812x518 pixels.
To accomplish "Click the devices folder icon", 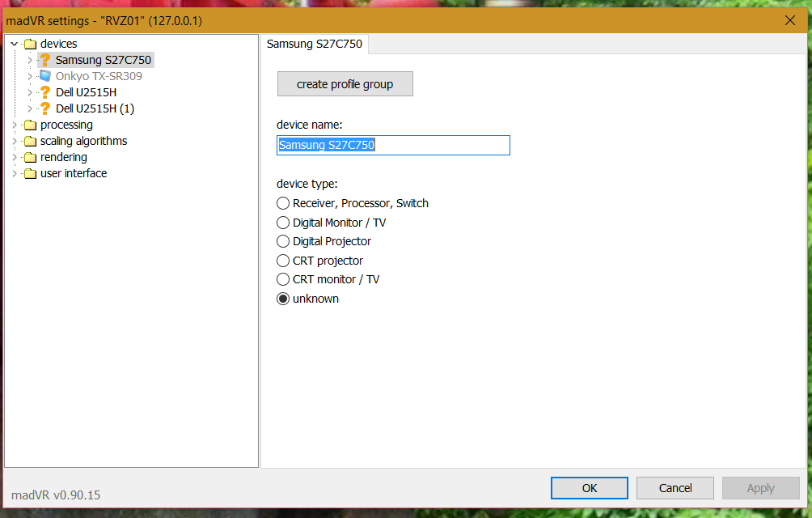I will 30,44.
